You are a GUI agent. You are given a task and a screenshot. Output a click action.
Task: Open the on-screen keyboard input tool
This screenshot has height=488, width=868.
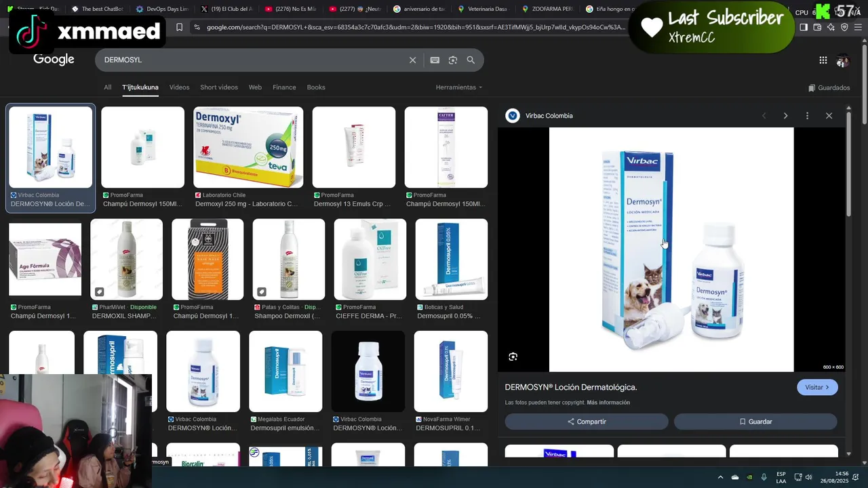tap(435, 60)
